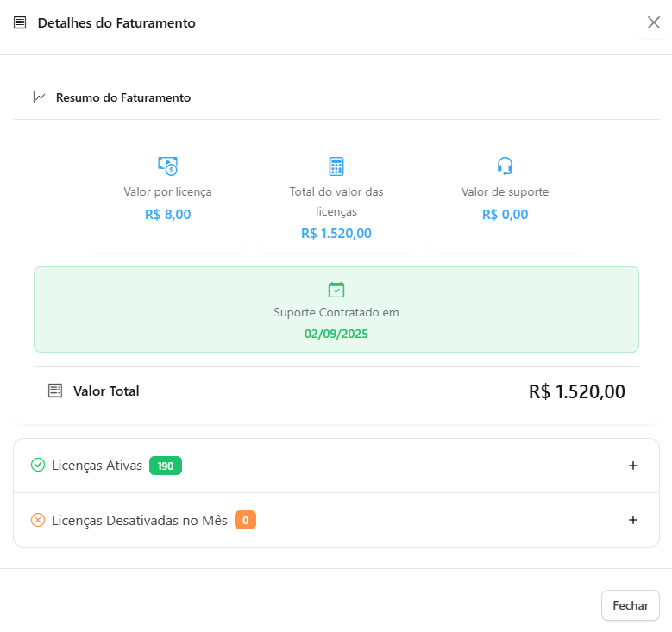
Task: Expand Licenças Desativadas no Mês plus sign
Action: point(633,520)
